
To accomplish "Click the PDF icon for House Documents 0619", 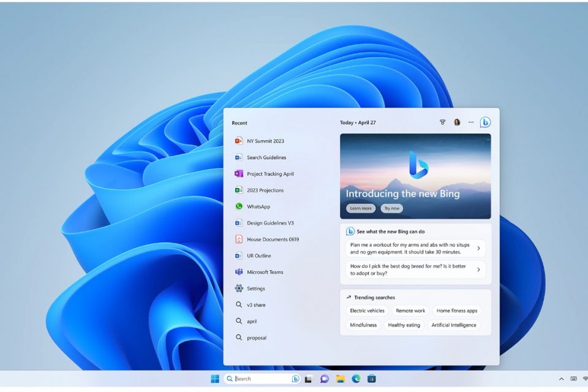I will pyautogui.click(x=239, y=239).
